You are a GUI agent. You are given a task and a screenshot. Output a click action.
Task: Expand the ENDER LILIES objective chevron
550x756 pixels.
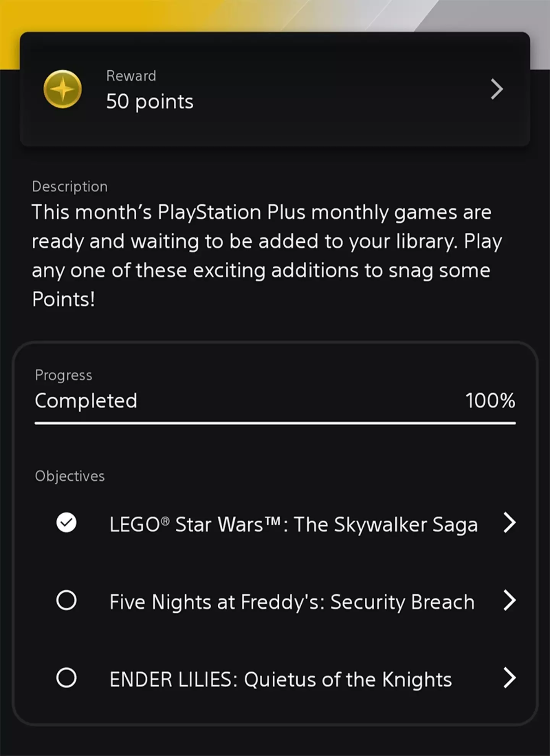click(509, 678)
